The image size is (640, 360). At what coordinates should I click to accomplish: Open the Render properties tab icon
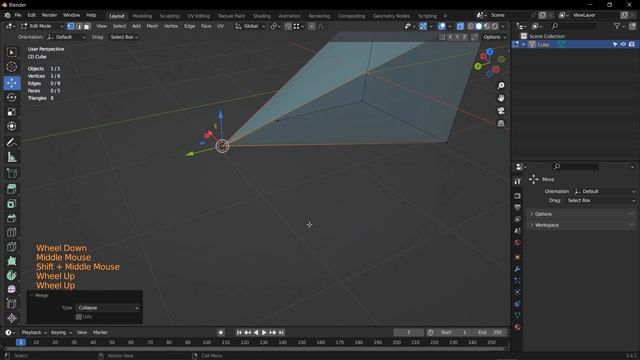pyautogui.click(x=517, y=196)
